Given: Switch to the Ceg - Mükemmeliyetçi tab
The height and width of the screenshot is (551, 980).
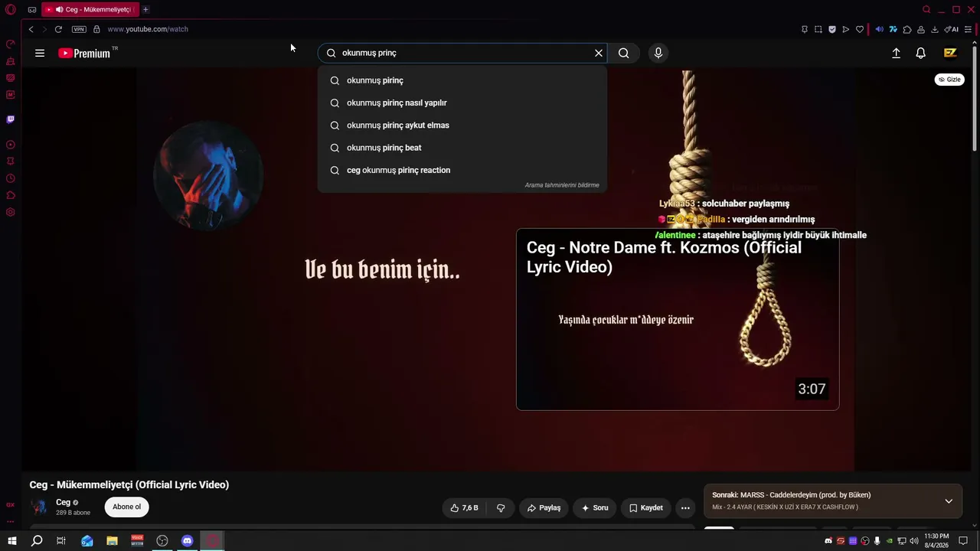Looking at the screenshot, I should click(x=90, y=9).
